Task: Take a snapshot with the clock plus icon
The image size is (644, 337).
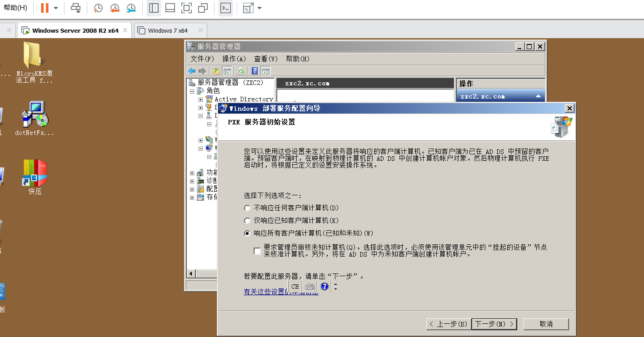Action: point(98,8)
